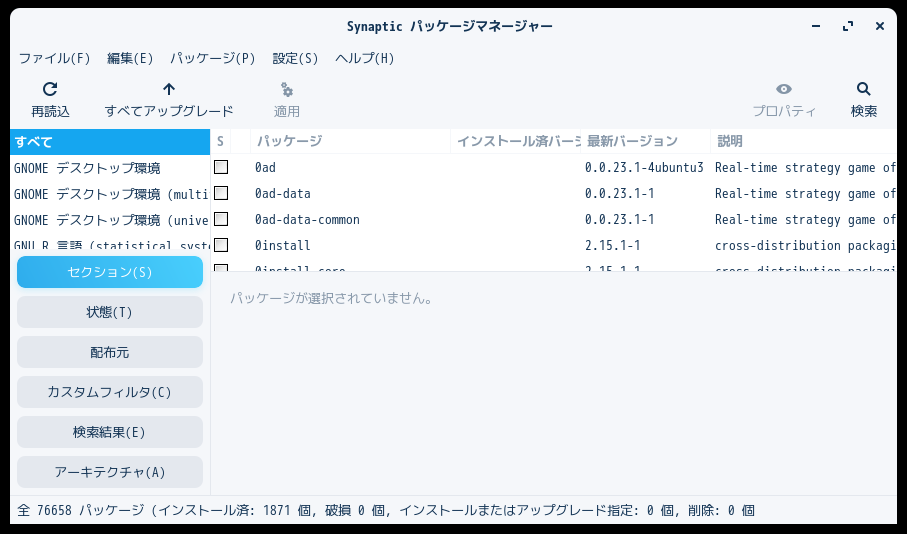Select the 0install package name
This screenshot has height=534, width=907.
283,246
